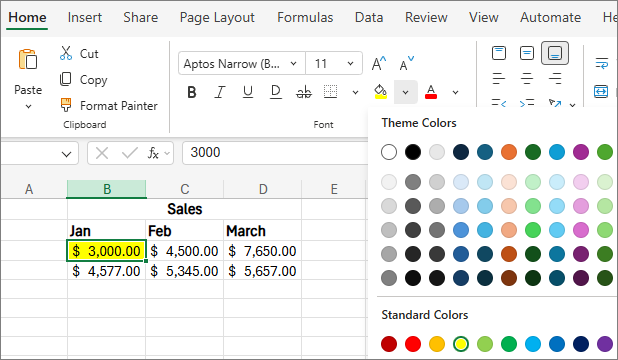
Task: Open the View tab
Action: click(x=484, y=18)
